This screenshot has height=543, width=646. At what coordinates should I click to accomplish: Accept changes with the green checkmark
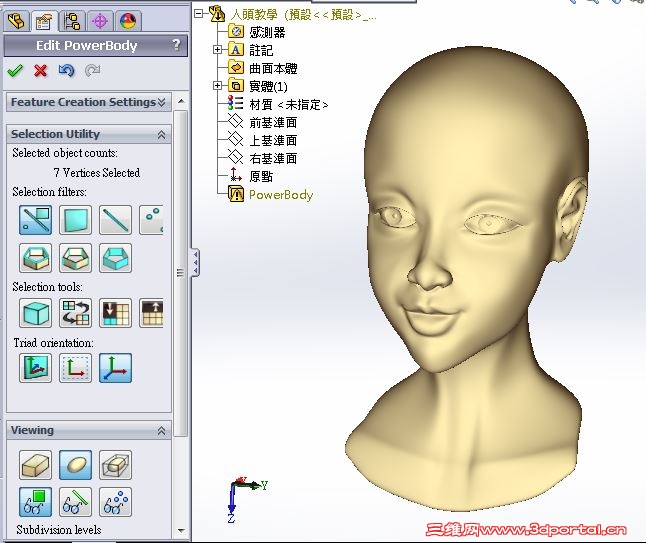point(15,71)
